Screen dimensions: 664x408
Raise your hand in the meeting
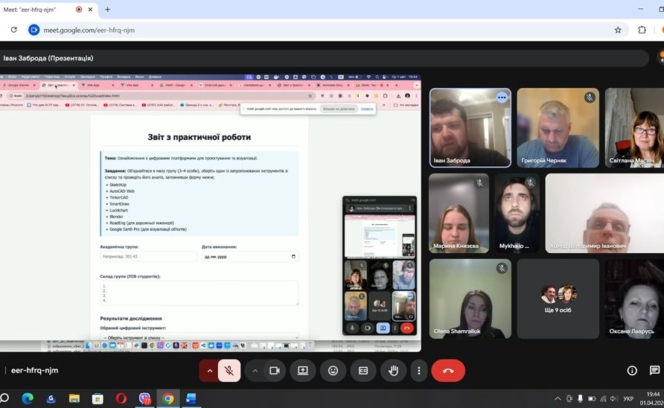(x=393, y=370)
